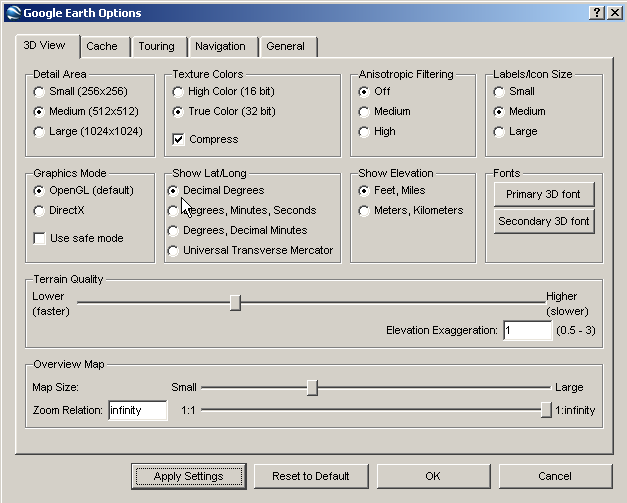The image size is (627, 503).
Task: Click the Lower (faster) terrain label
Action: tap(51, 303)
